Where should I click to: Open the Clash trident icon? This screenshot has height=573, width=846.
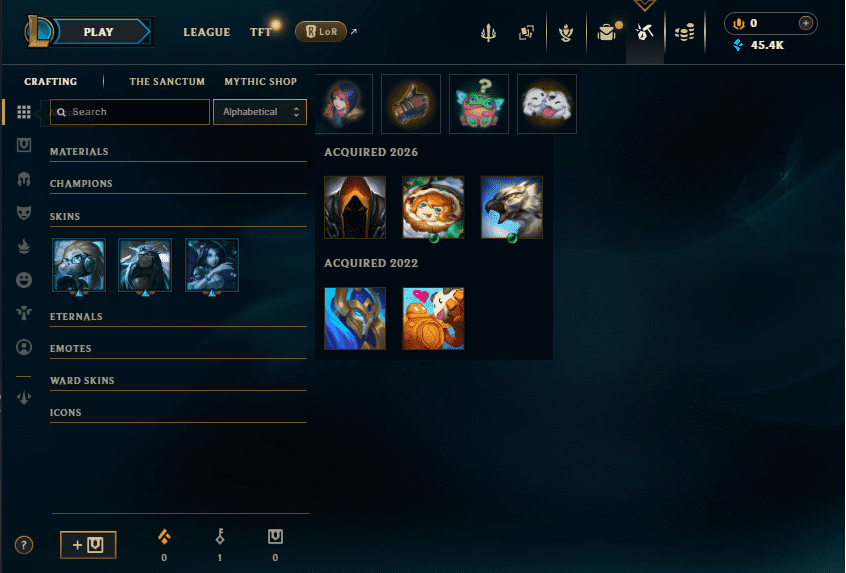click(x=488, y=33)
